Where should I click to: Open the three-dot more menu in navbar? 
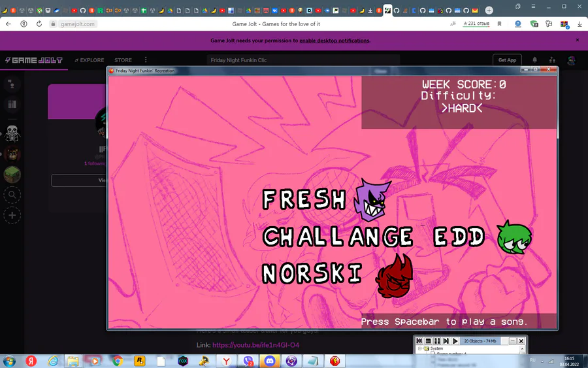point(146,59)
